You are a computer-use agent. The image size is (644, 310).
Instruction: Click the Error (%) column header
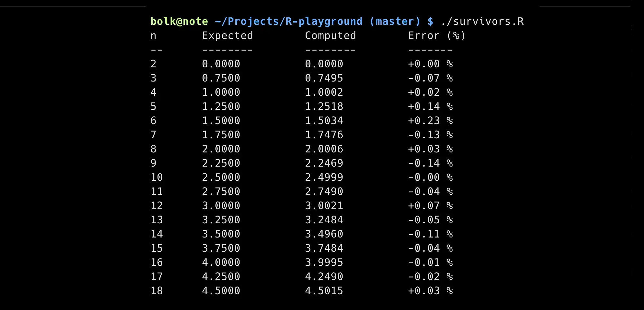437,35
